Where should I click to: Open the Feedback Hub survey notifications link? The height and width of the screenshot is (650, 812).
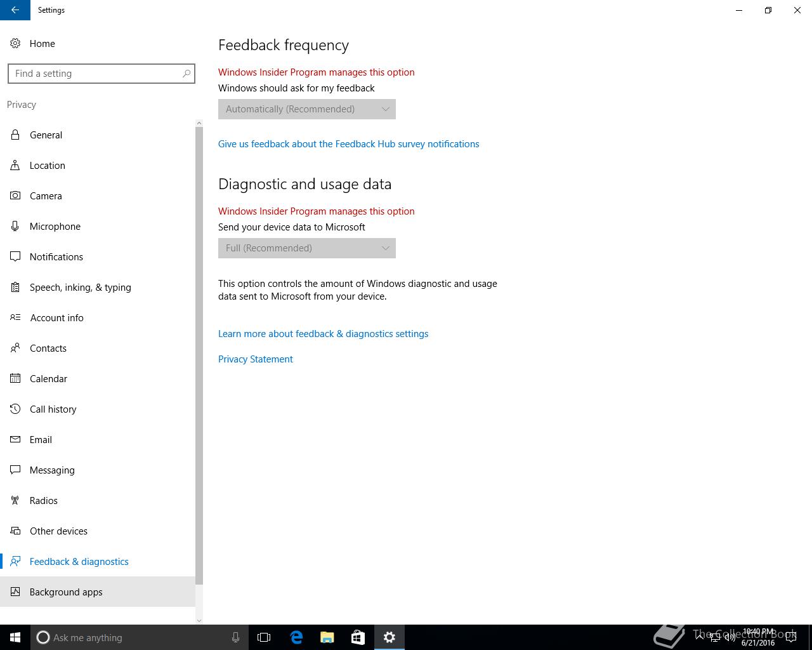coord(349,144)
